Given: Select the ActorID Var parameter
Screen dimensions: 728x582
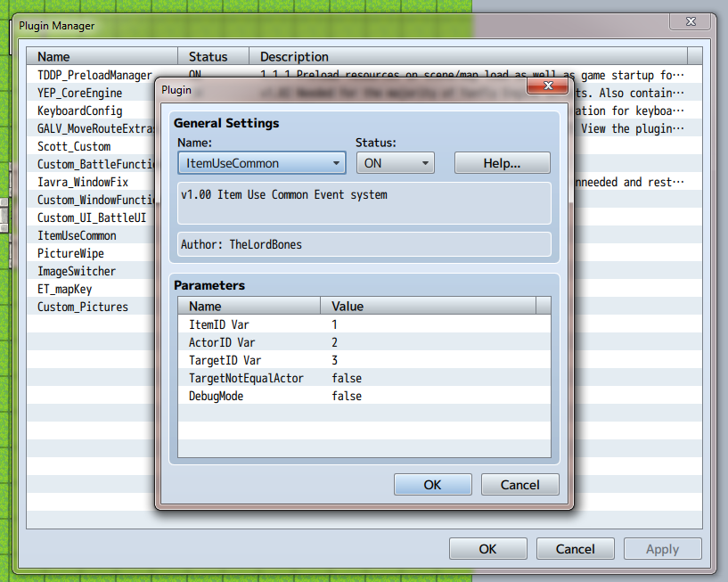Looking at the screenshot, I should point(221,342).
